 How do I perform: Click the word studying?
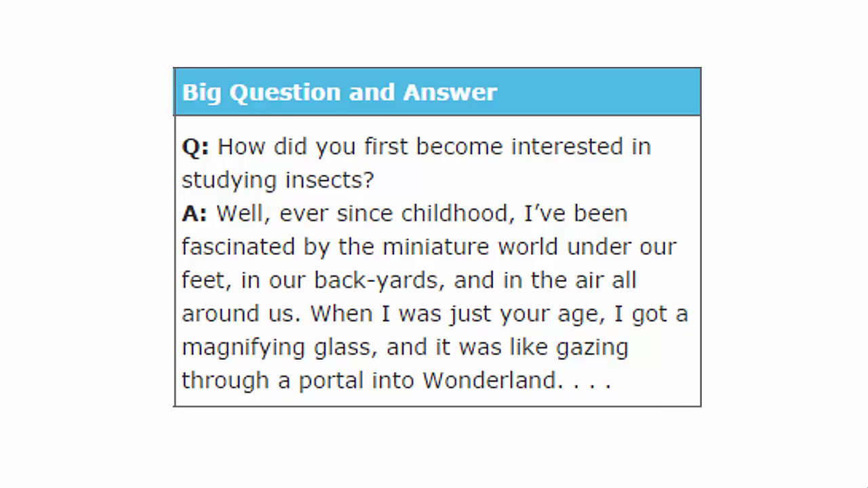pos(229,180)
